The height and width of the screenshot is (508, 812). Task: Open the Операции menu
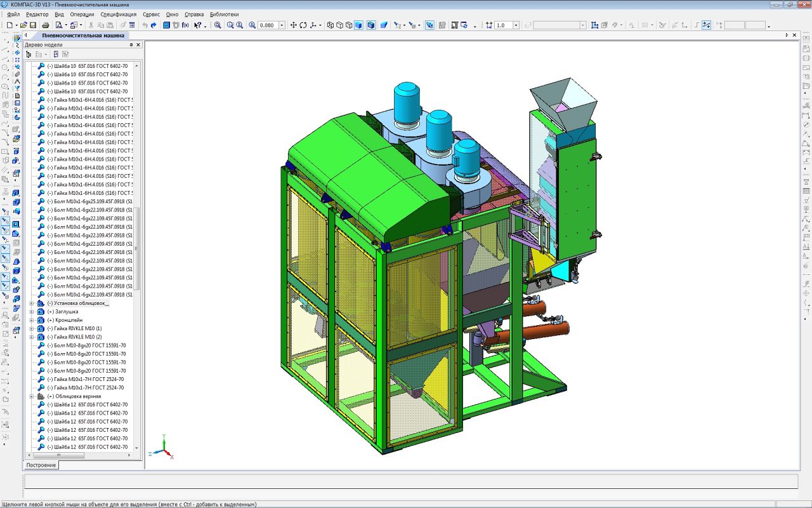point(82,14)
